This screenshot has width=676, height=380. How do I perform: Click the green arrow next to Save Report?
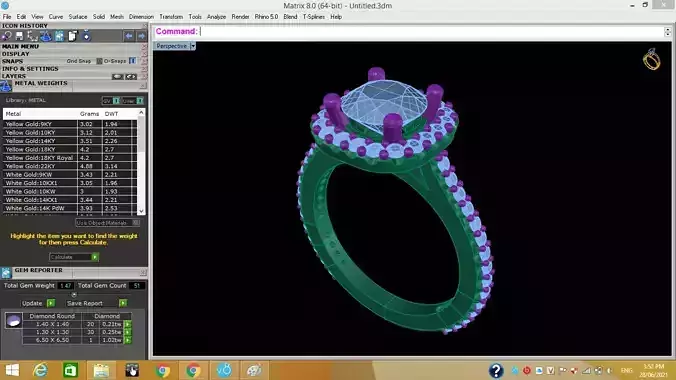point(123,303)
